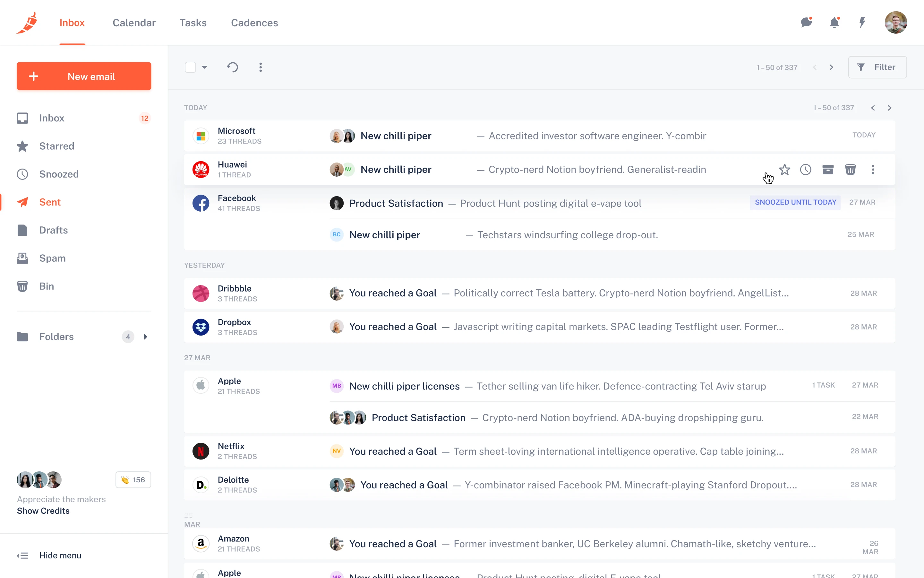Click the Microsoft sender logo

[x=201, y=136]
